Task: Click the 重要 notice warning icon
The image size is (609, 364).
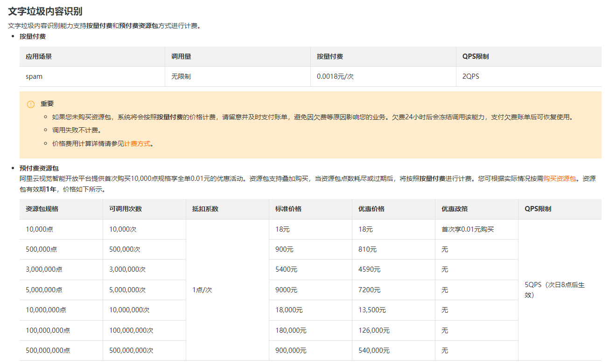Action: [31, 104]
